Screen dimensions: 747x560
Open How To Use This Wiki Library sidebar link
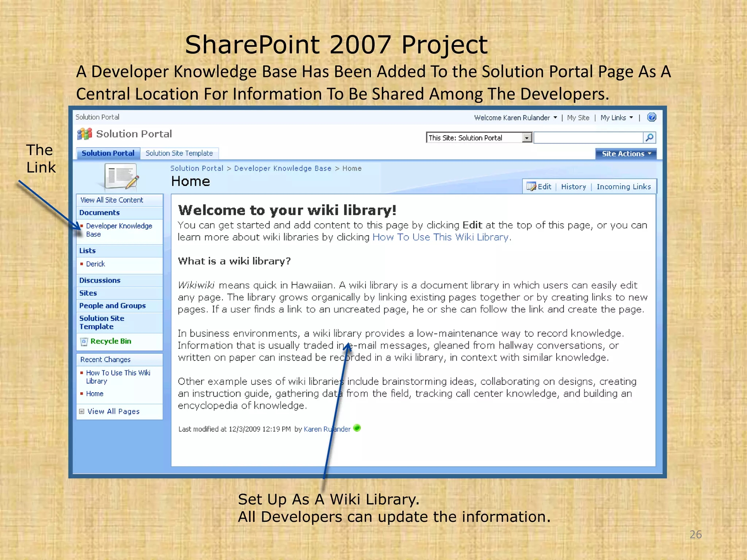pos(118,377)
